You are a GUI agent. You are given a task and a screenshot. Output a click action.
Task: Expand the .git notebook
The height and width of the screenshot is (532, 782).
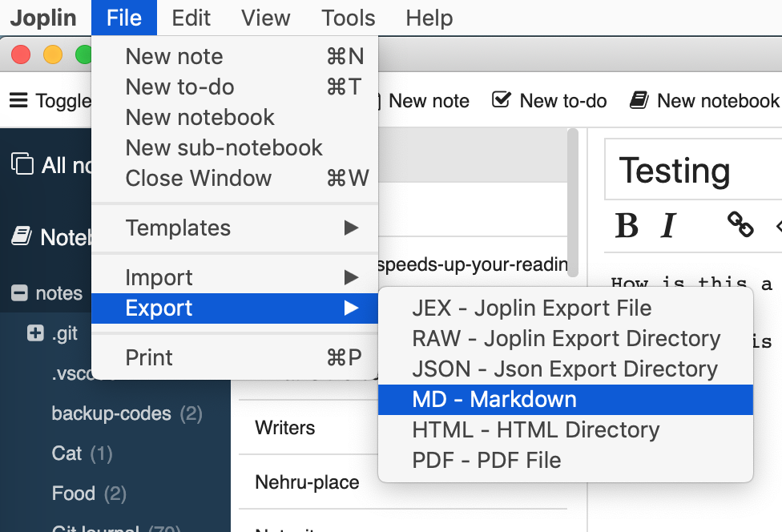(35, 333)
